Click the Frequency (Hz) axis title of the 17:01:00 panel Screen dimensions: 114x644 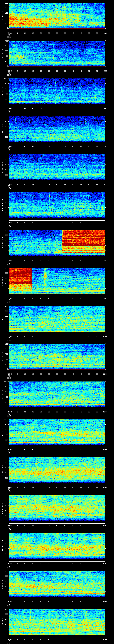[3, 16]
